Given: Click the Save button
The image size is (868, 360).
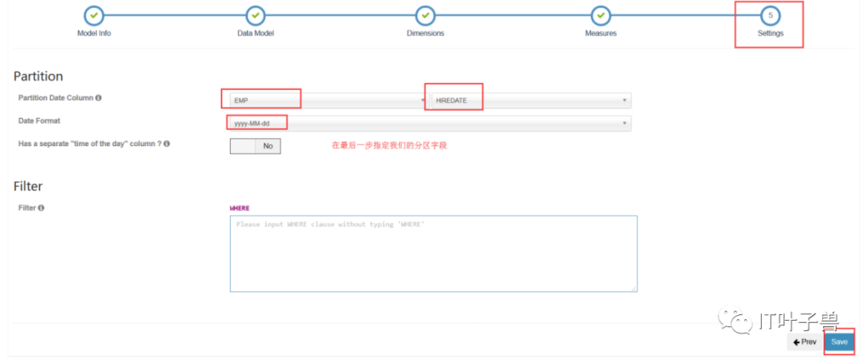Looking at the screenshot, I should click(839, 342).
